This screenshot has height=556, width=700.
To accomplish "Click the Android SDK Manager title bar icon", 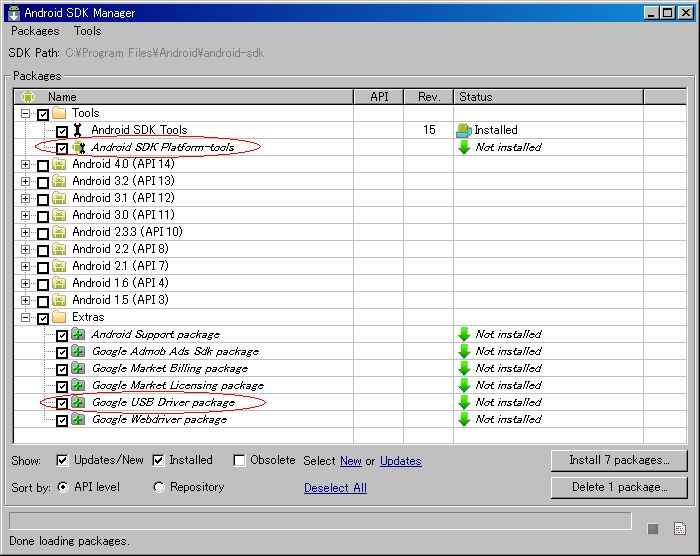I will (14, 13).
